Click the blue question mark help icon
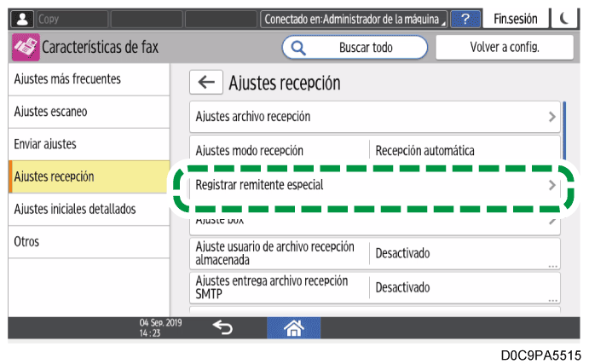 465,18
